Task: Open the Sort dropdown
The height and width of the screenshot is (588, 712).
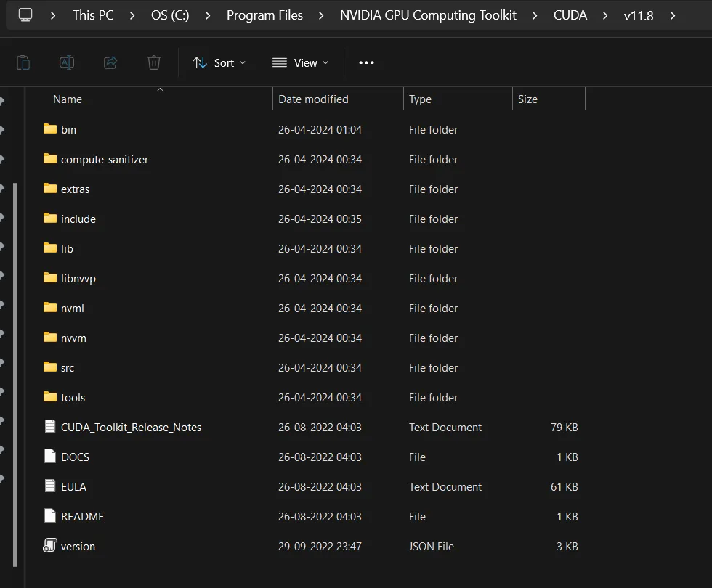Action: click(219, 62)
